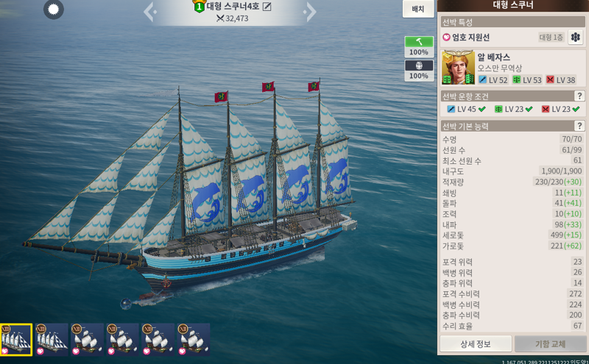The image size is (589, 364).
Task: Select the last ship thumbnail in fleet
Action: point(194,340)
